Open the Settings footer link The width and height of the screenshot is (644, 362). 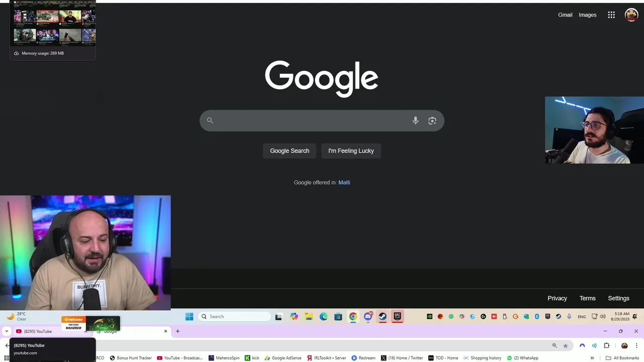click(x=618, y=298)
